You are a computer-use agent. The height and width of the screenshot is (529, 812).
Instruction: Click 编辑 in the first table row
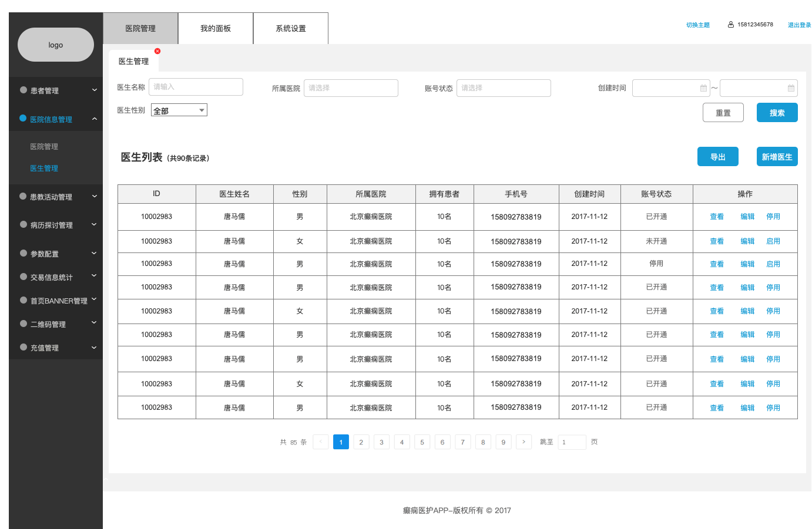747,217
